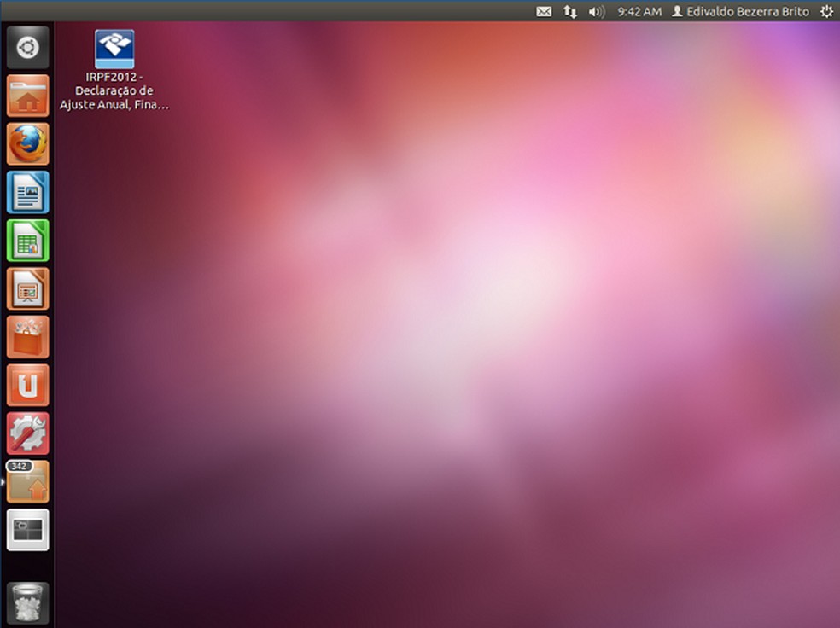Click the IRPF2012 Declaração de Ajuste label
840x628 pixels.
click(114, 90)
